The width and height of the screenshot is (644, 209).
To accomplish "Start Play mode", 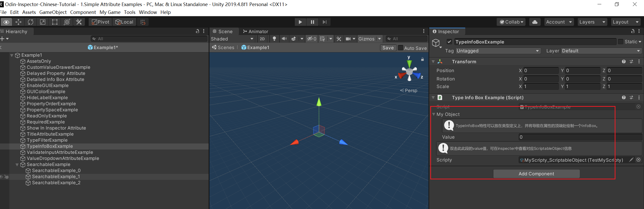I will pos(300,22).
